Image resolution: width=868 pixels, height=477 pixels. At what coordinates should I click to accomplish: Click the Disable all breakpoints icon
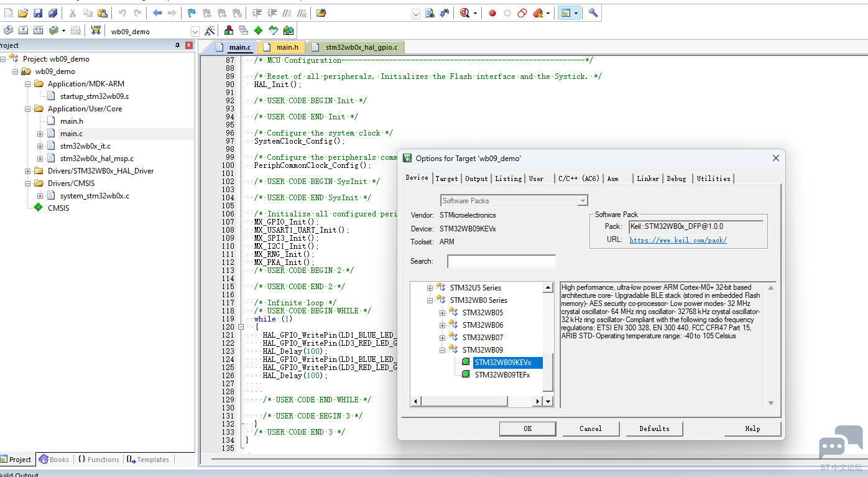(x=523, y=13)
